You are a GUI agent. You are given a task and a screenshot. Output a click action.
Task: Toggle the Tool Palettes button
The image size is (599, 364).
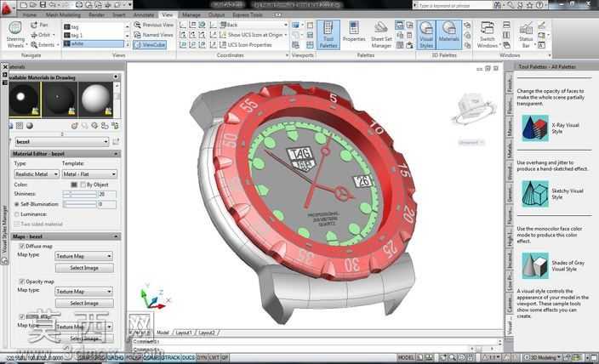pyautogui.click(x=328, y=35)
